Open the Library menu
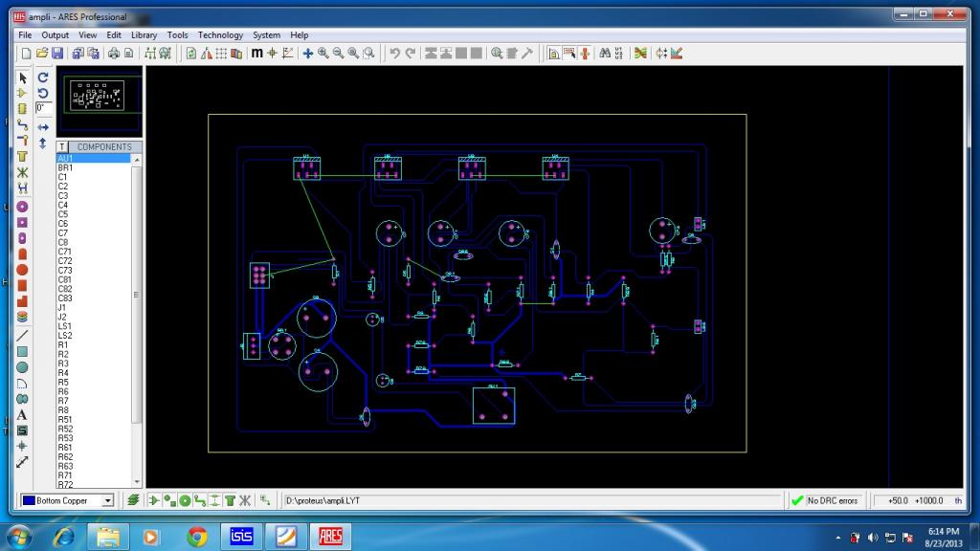The width and height of the screenshot is (980, 551). pos(144,35)
